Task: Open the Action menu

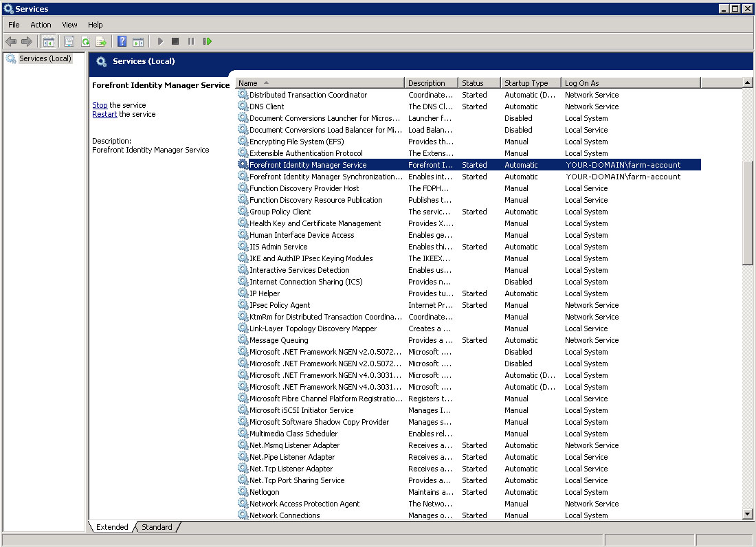Action: tap(41, 25)
